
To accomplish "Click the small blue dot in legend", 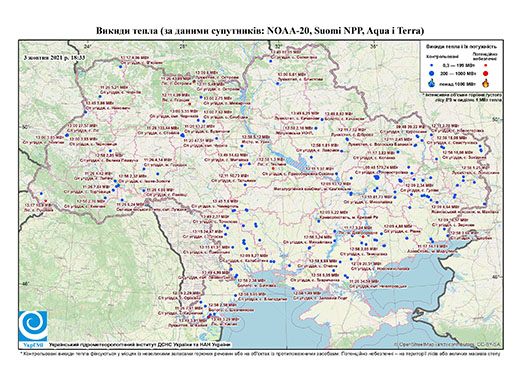I will pos(431,66).
